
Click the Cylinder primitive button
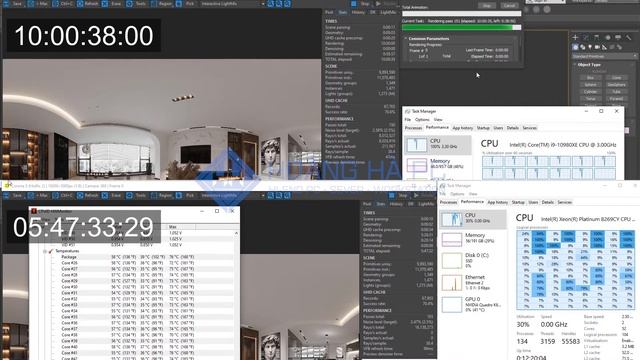click(x=590, y=91)
